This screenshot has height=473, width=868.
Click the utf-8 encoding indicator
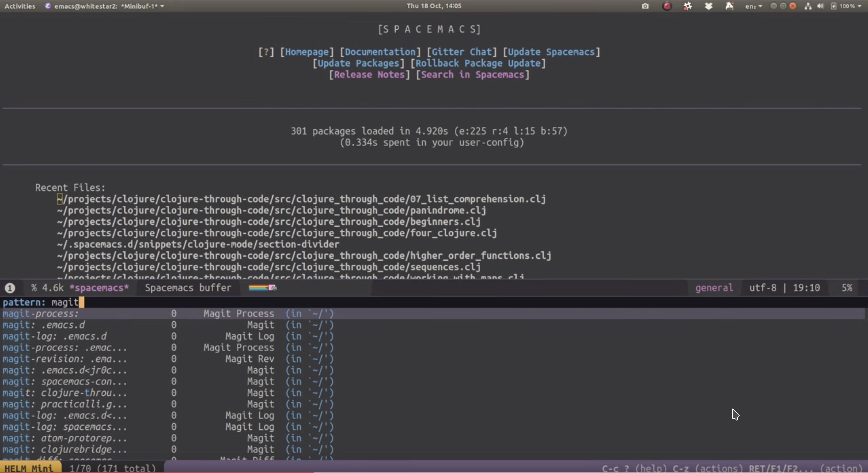pyautogui.click(x=763, y=288)
